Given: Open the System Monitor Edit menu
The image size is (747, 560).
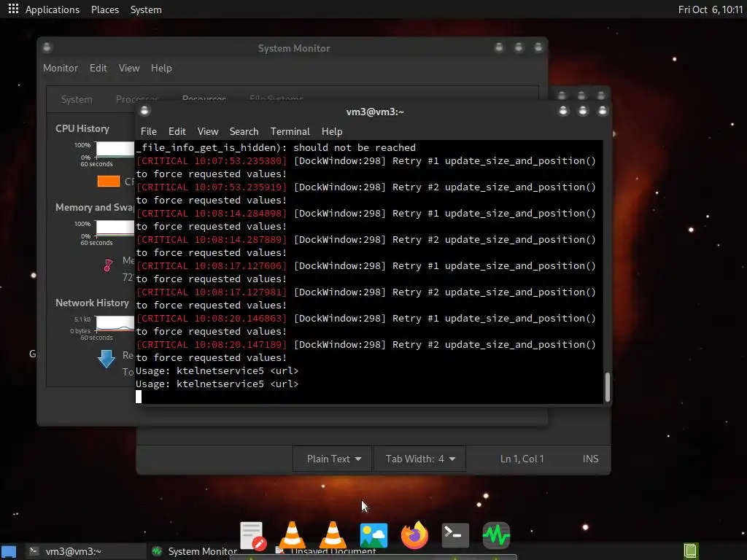Looking at the screenshot, I should click(98, 68).
